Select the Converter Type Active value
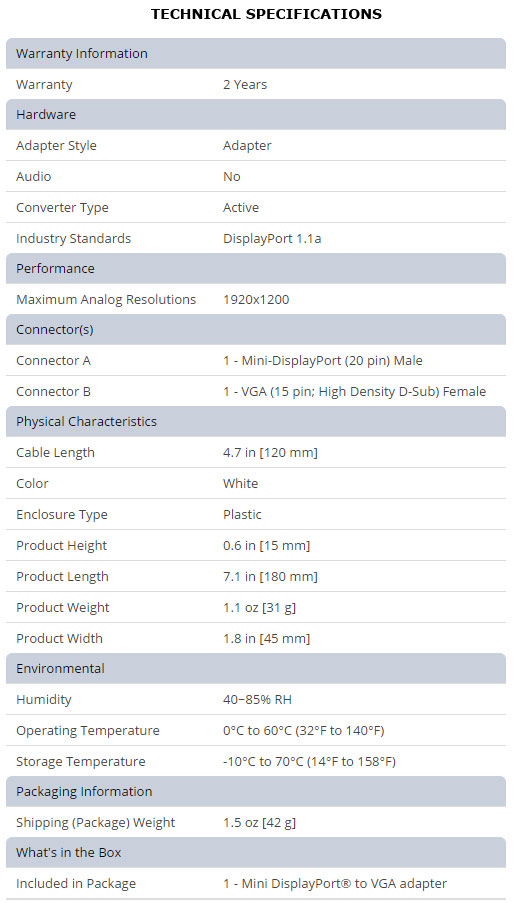 tap(241, 207)
